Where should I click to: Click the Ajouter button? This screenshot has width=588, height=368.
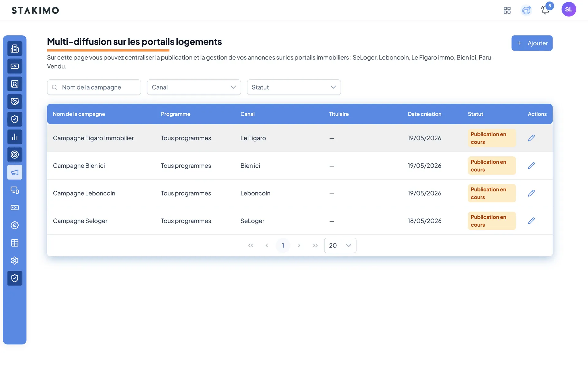click(x=532, y=43)
